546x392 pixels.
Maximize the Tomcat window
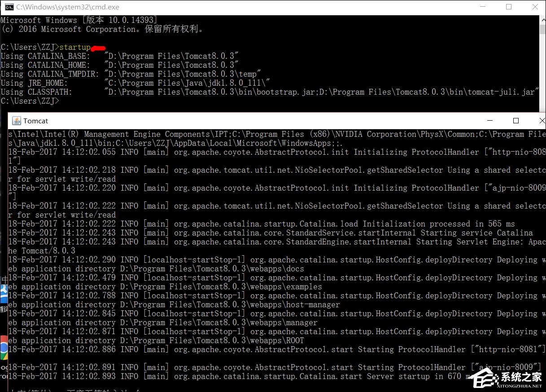pos(516,120)
